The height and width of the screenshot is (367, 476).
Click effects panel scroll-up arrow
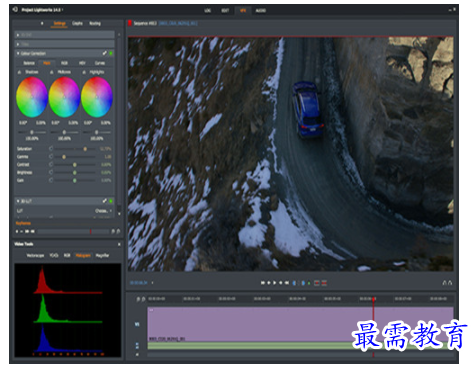click(119, 34)
